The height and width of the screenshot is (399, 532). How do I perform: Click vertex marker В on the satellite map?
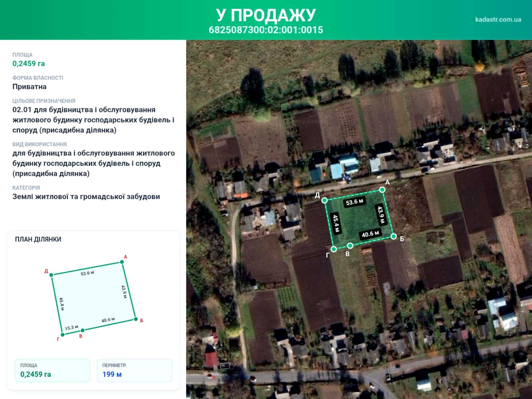[x=350, y=245]
